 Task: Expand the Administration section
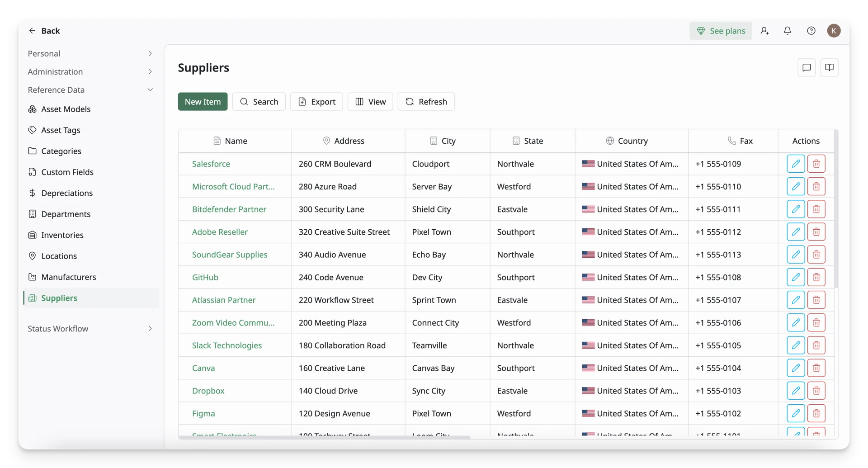[90, 71]
